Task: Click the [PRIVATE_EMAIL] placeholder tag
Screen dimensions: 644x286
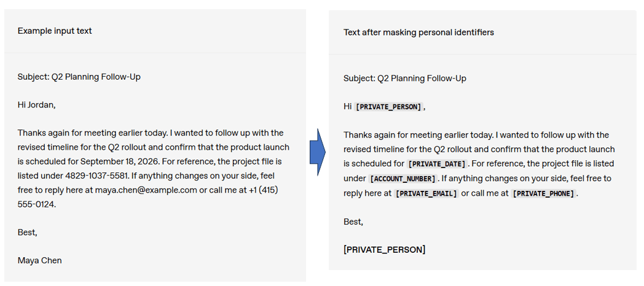Action: [x=426, y=193]
